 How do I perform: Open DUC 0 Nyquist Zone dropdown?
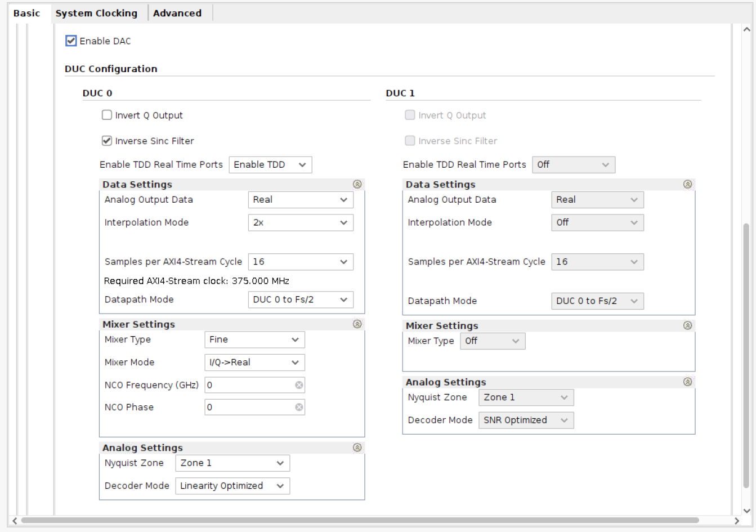pos(232,463)
